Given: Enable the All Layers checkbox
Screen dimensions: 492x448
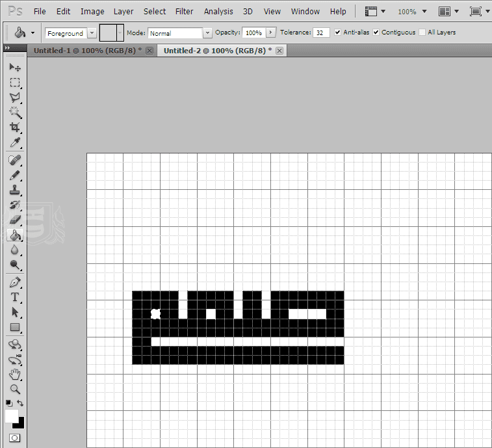Looking at the screenshot, I should pos(422,33).
